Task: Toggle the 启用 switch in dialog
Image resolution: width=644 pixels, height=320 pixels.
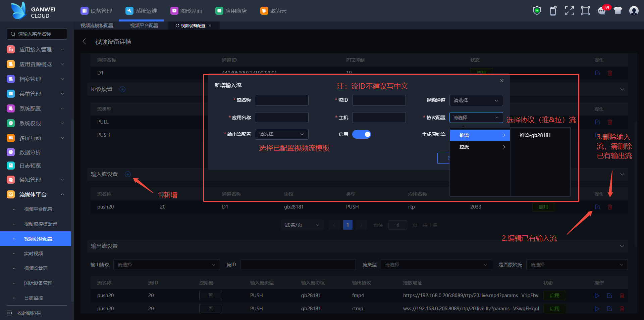Action: click(362, 134)
